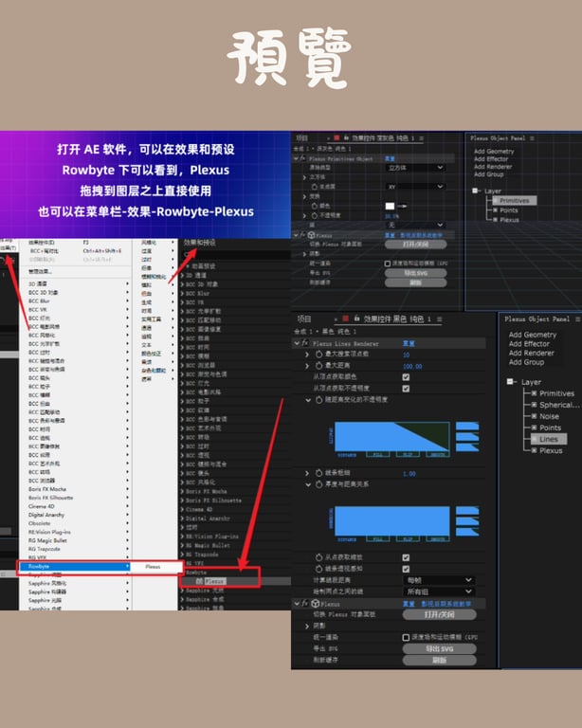Open upper Plexus Object Panel menu icon
Screen dimensions: 582x728
pos(532,138)
